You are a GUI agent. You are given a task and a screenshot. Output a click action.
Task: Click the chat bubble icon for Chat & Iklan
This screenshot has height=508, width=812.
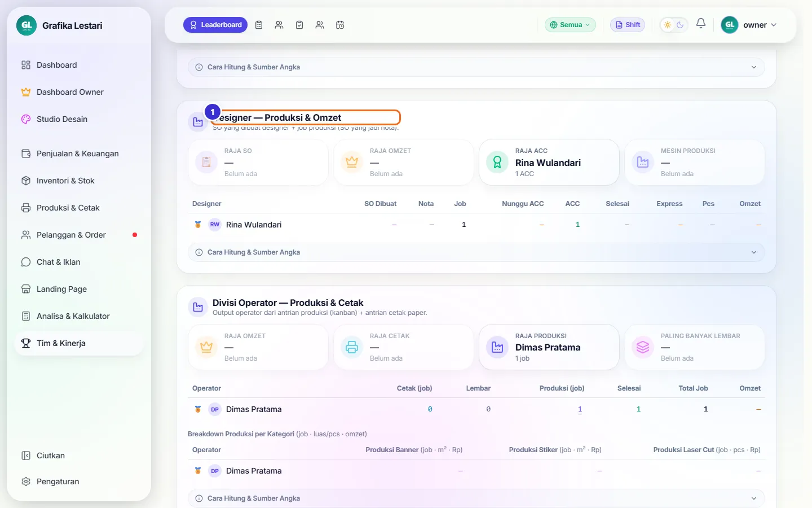[26, 262]
